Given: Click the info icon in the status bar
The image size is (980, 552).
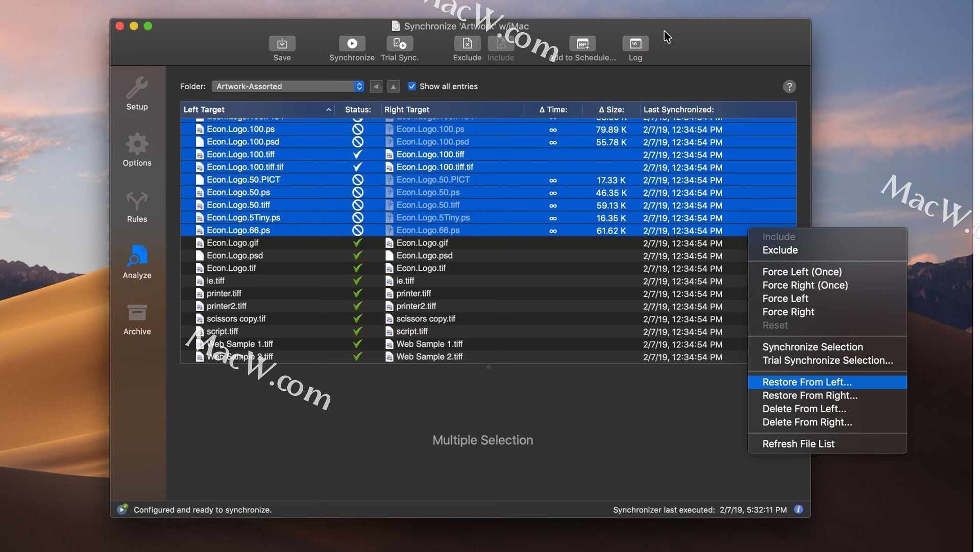Looking at the screenshot, I should click(798, 510).
